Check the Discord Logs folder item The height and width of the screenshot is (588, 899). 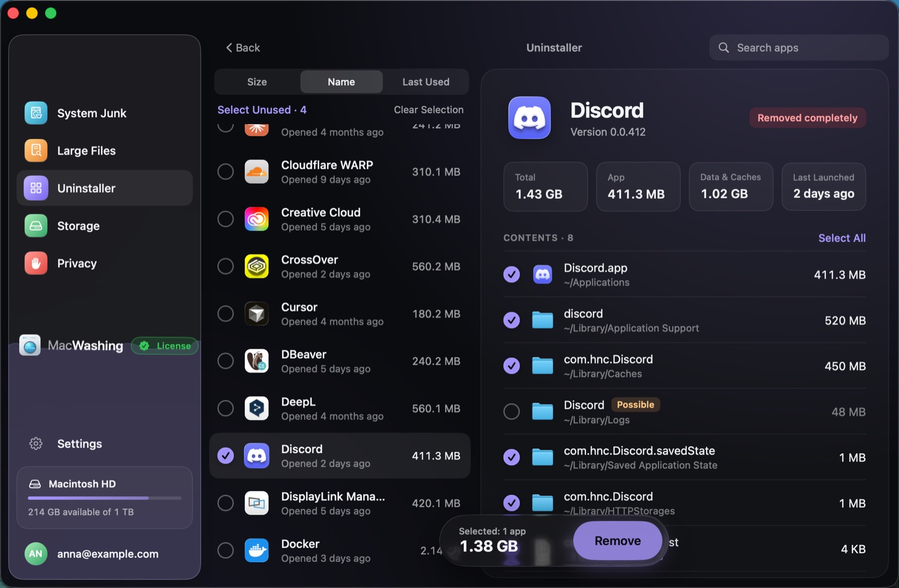click(511, 412)
